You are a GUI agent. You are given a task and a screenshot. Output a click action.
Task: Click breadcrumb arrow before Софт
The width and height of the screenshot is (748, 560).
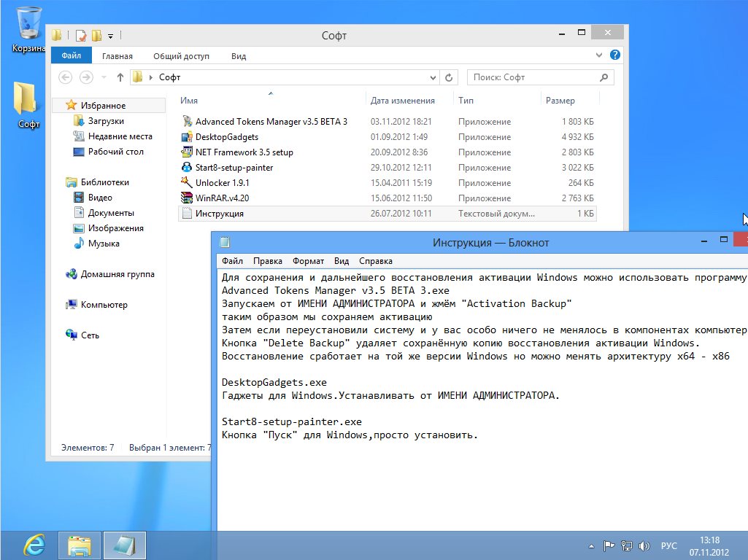click(x=151, y=77)
